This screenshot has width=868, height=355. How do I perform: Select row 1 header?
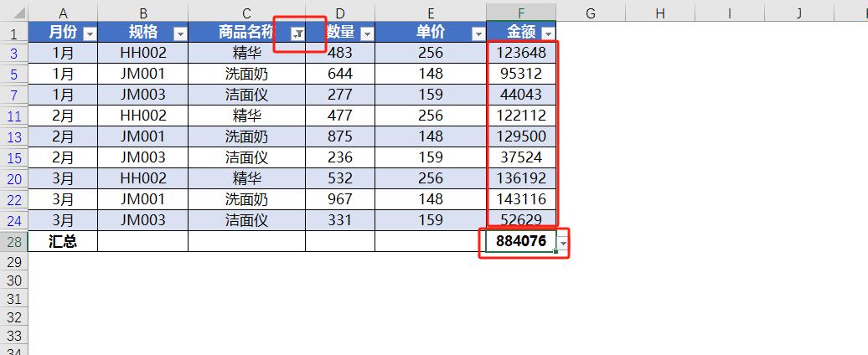(14, 33)
